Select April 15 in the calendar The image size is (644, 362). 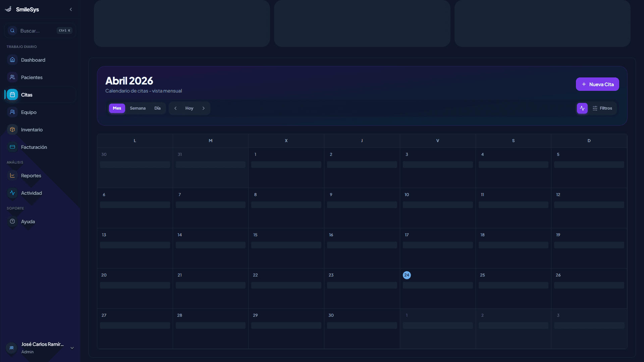point(286,248)
